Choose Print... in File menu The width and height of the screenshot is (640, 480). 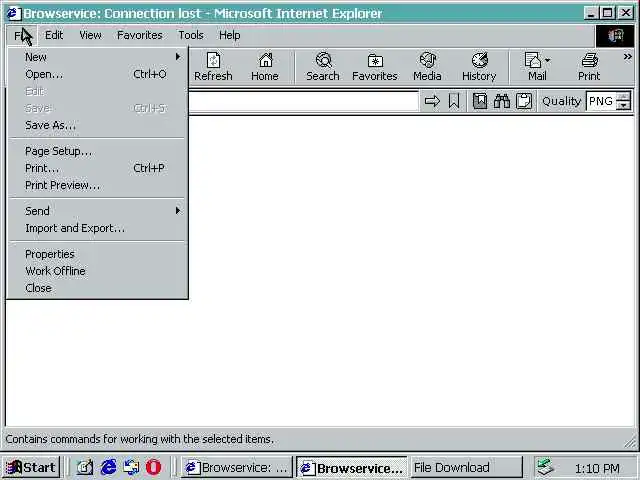tap(97, 168)
